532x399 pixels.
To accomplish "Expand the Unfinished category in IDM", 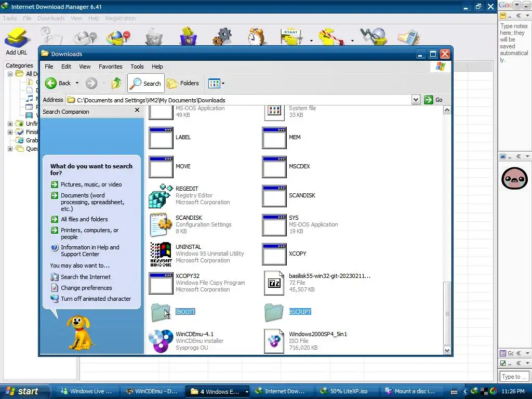I will pyautogui.click(x=10, y=124).
